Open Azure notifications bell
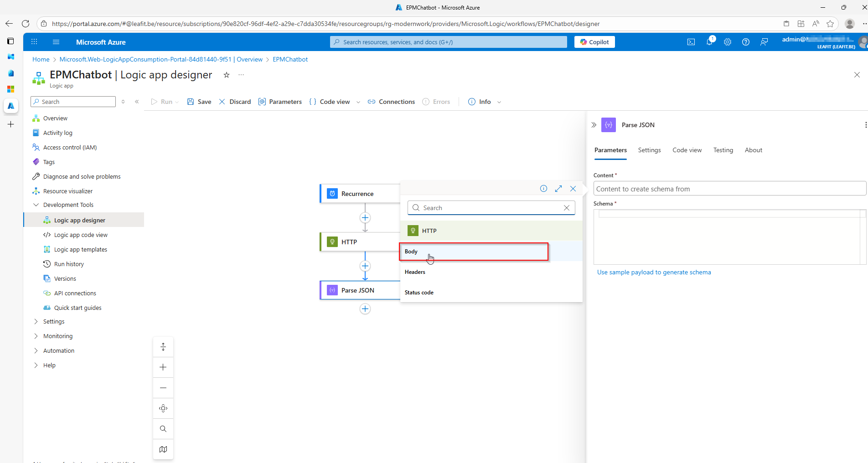 710,42
